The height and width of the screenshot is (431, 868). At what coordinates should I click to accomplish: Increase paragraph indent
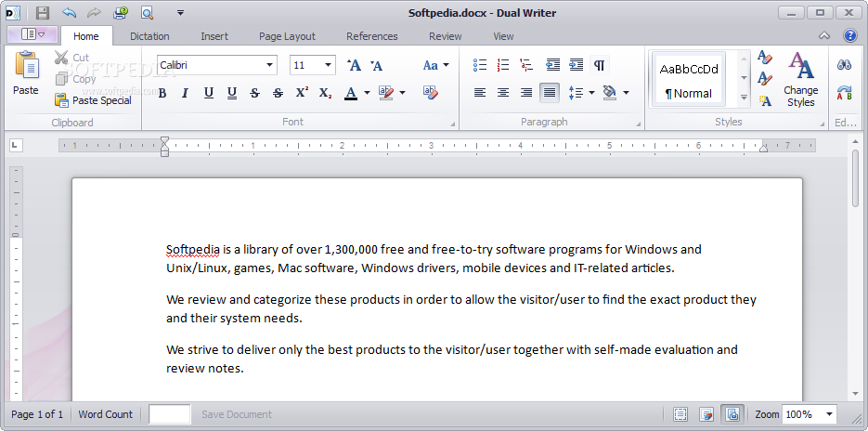pyautogui.click(x=577, y=65)
